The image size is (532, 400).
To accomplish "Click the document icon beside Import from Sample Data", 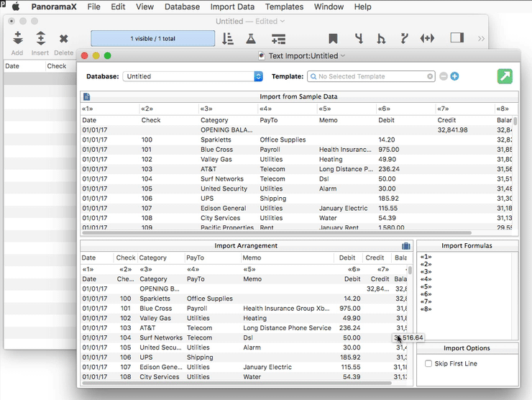I will tap(87, 96).
